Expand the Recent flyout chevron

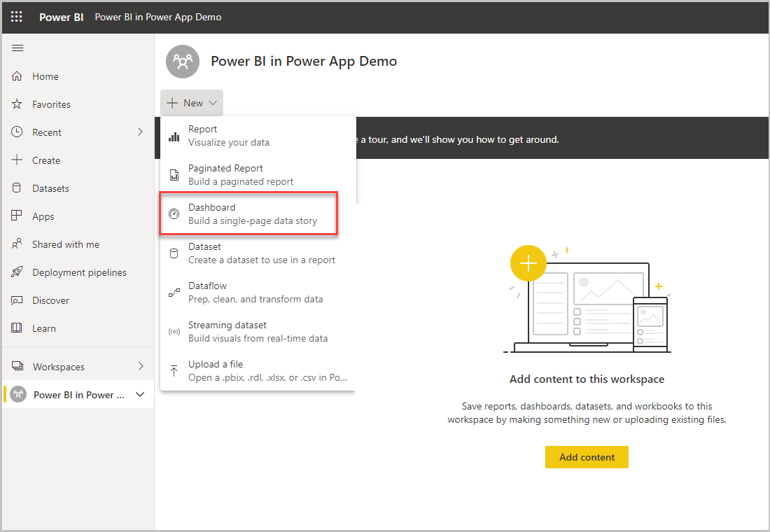click(141, 132)
